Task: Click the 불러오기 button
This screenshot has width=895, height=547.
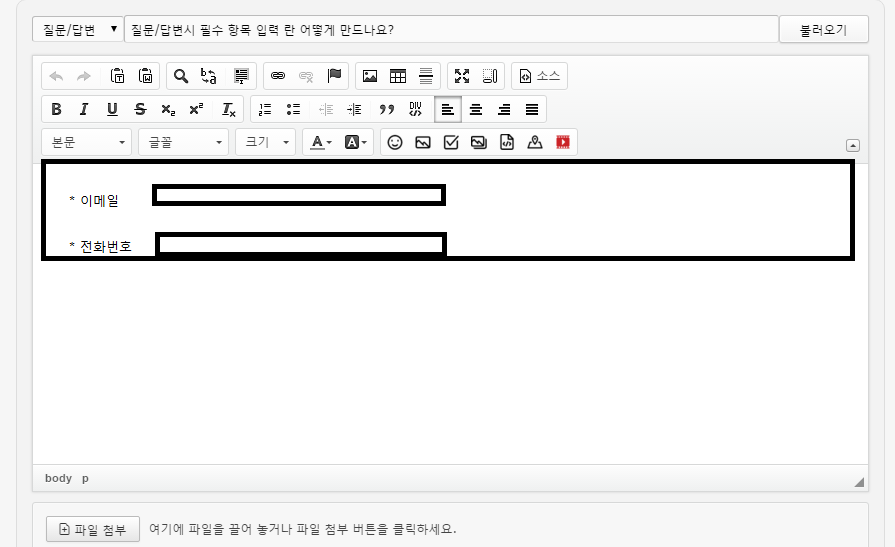Action: click(824, 29)
